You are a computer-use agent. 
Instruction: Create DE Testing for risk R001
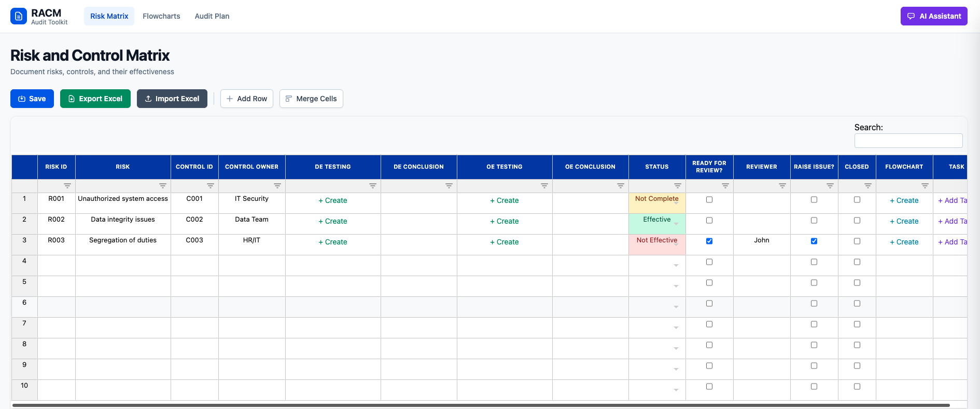[333, 200]
